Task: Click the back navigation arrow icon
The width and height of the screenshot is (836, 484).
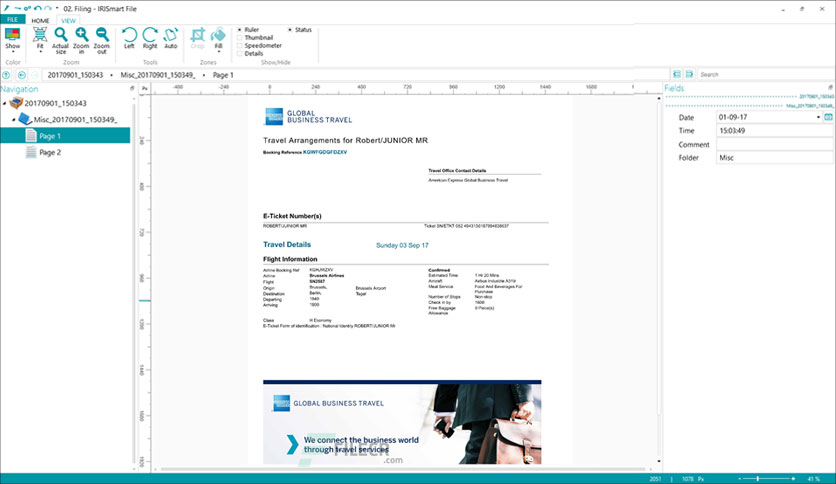Action: point(21,75)
